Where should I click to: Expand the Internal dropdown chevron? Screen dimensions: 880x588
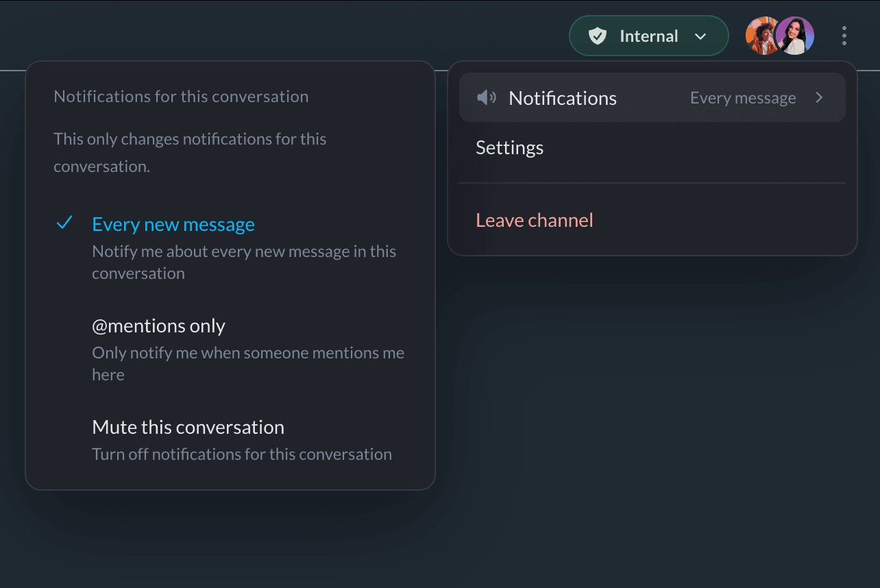coord(700,36)
